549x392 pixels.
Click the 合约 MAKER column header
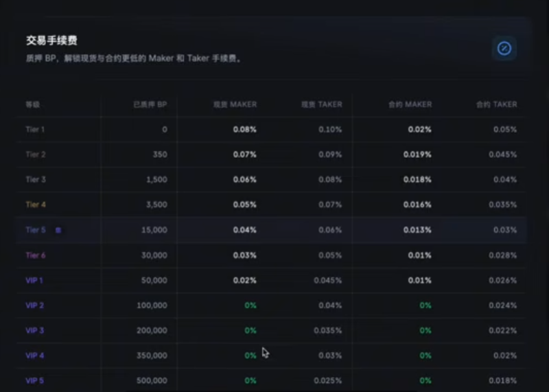click(410, 104)
